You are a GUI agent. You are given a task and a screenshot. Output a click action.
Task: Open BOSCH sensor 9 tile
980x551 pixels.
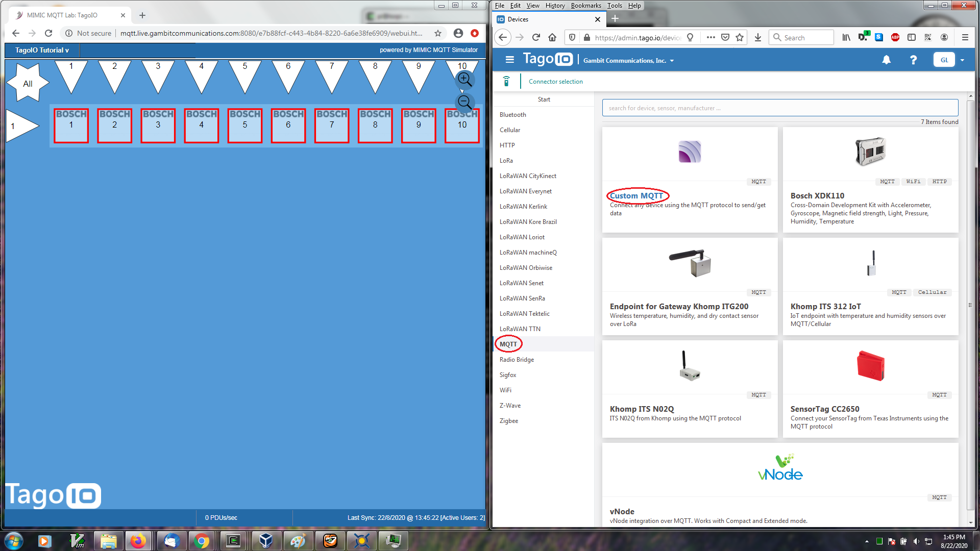click(419, 126)
